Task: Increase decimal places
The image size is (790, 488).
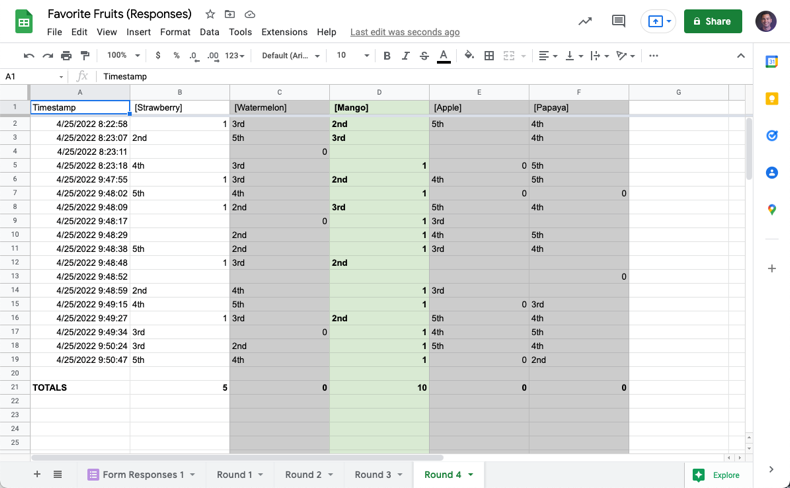Action: 213,56
